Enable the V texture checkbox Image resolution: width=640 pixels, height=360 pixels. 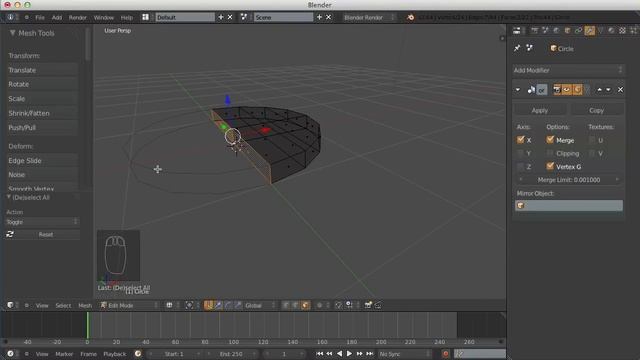point(592,153)
